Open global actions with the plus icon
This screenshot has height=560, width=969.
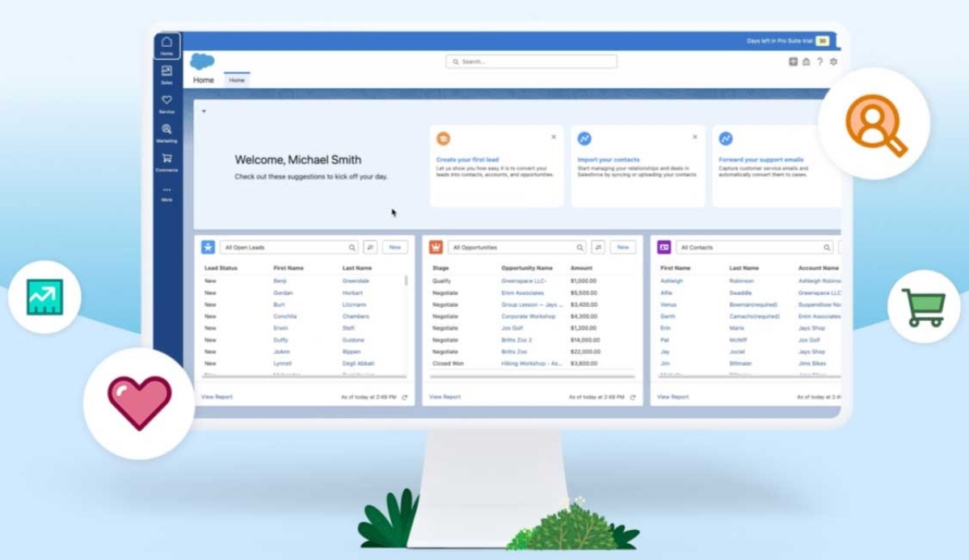pyautogui.click(x=793, y=61)
